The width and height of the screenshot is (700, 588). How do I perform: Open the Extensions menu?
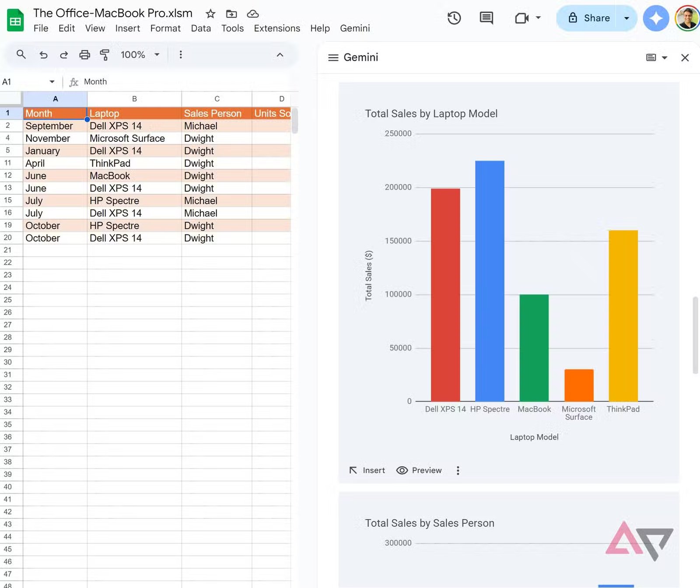tap(276, 28)
